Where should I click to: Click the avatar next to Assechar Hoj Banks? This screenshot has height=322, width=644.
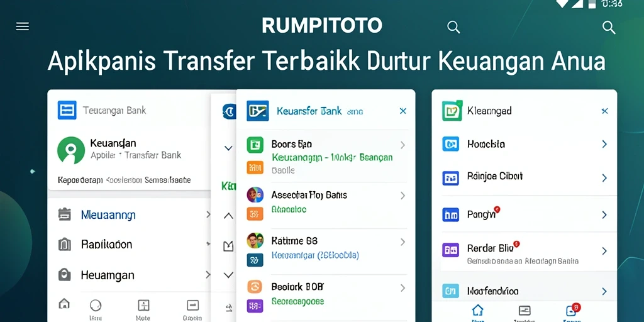point(255,194)
